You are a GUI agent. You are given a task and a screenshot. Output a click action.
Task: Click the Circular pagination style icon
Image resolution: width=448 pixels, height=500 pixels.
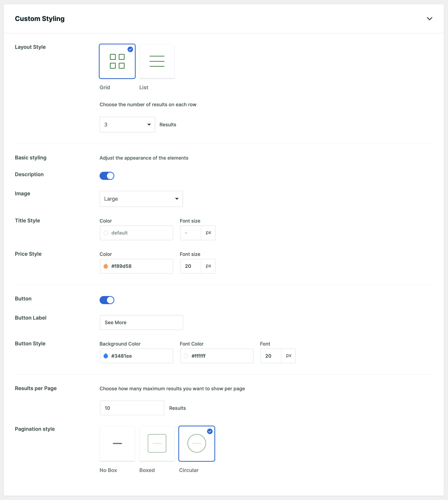coord(197,444)
